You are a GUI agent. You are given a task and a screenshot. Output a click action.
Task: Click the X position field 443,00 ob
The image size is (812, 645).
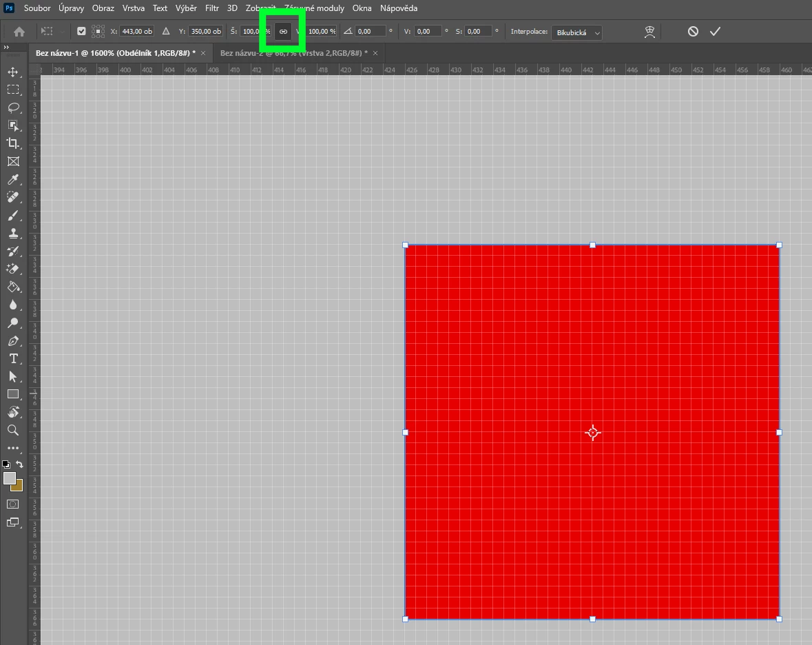(x=137, y=31)
